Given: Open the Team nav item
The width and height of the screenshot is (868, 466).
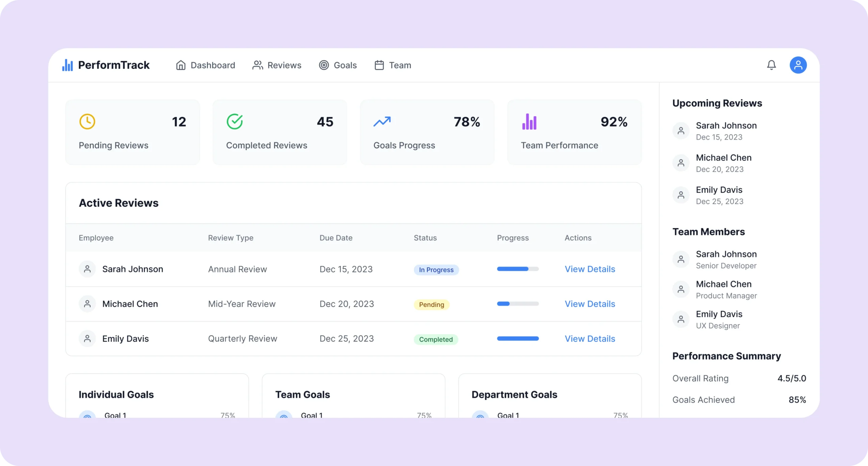Looking at the screenshot, I should point(393,65).
